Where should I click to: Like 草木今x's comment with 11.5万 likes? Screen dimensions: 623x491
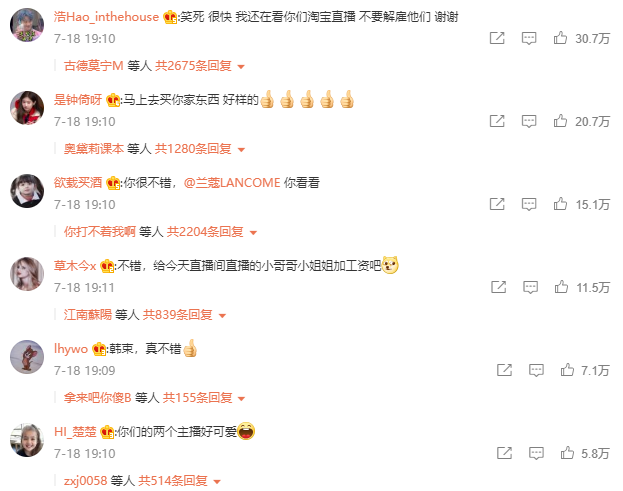click(x=561, y=287)
